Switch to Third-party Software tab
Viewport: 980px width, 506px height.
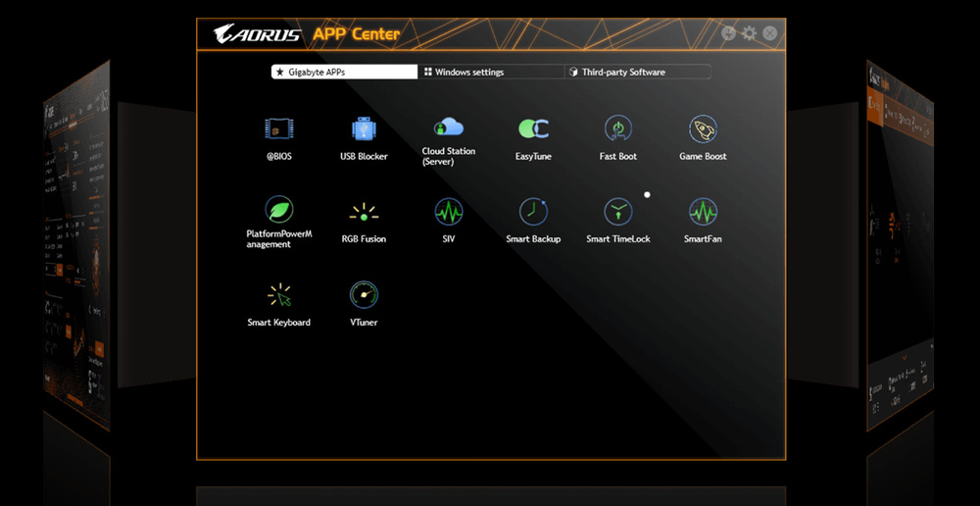coord(638,72)
